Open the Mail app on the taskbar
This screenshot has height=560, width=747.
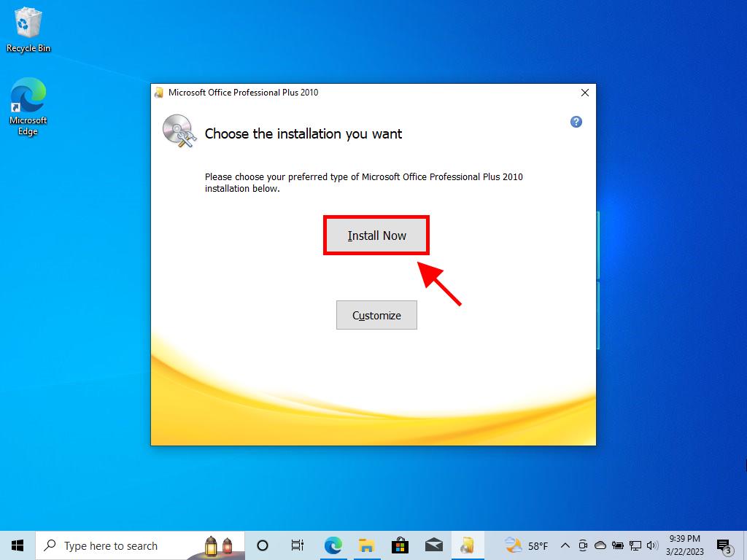[x=433, y=545]
